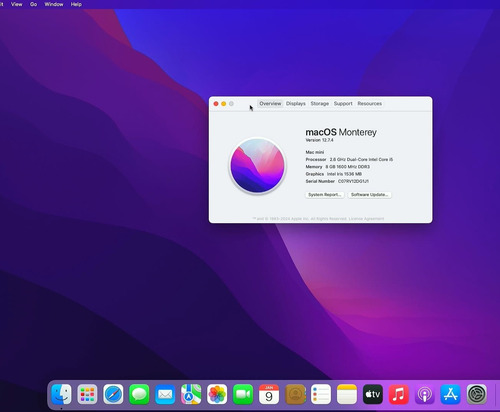Close the About This Mac window

point(216,104)
